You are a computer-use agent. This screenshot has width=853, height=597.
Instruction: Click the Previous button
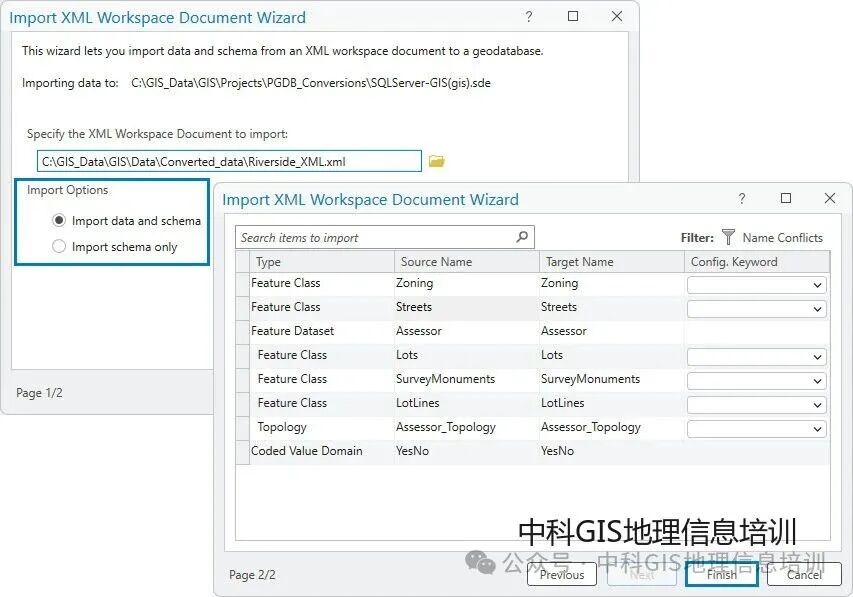point(562,574)
